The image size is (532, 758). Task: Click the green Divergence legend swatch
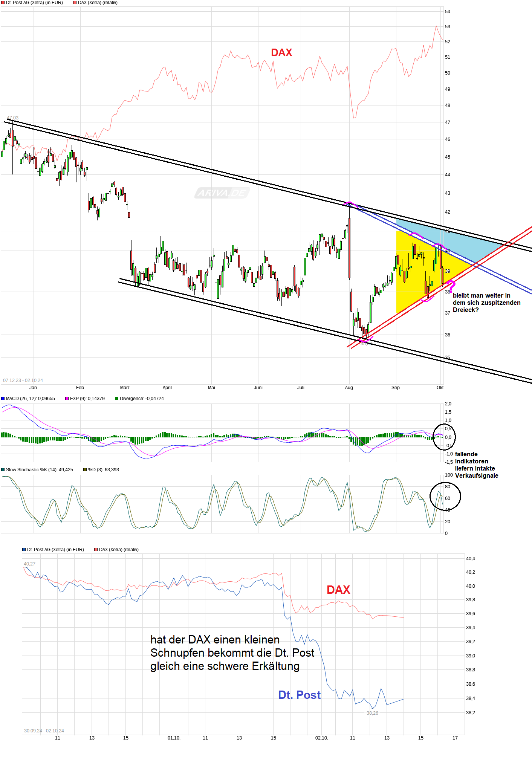(x=117, y=398)
